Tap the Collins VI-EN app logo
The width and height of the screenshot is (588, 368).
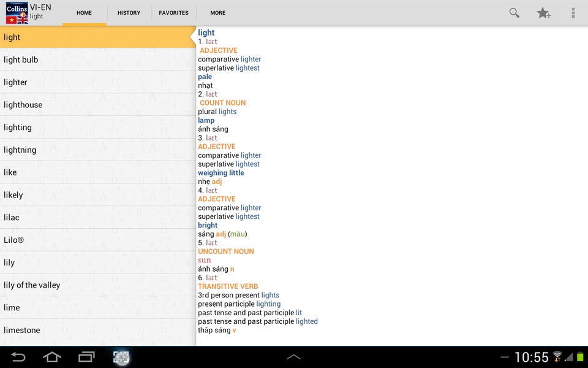17,13
